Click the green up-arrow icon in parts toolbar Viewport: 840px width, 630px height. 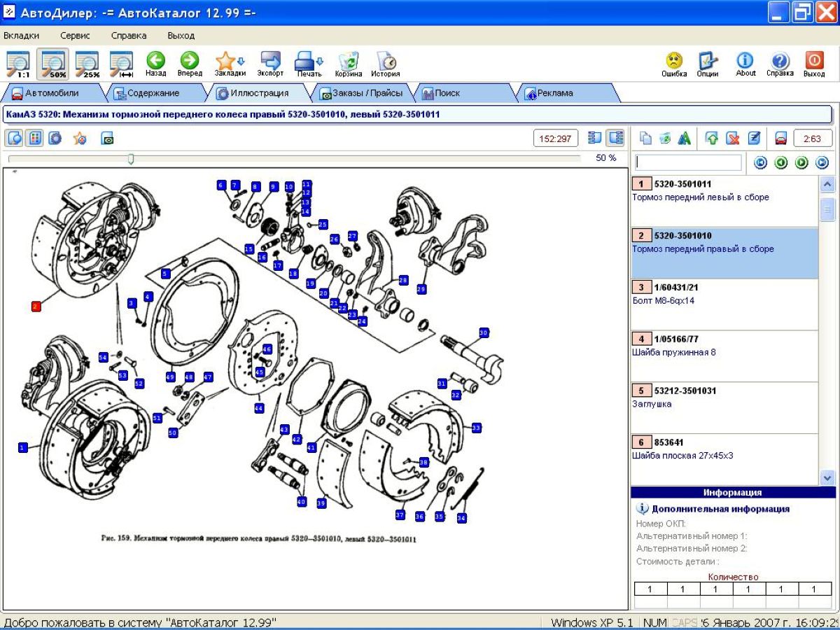(712, 139)
